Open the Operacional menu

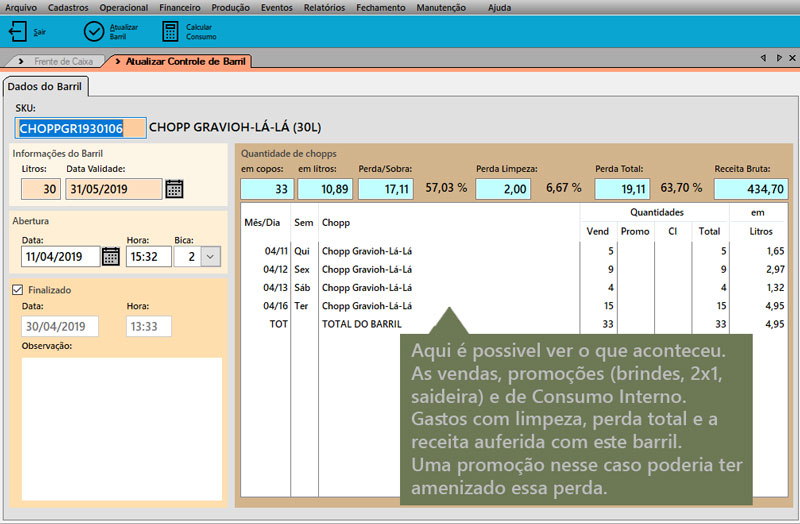(x=123, y=8)
